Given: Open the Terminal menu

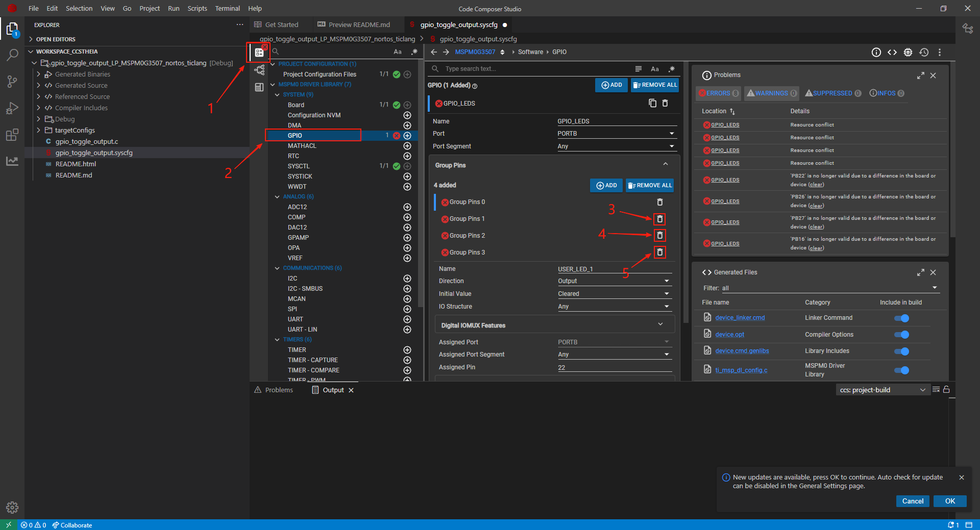Looking at the screenshot, I should pos(228,8).
